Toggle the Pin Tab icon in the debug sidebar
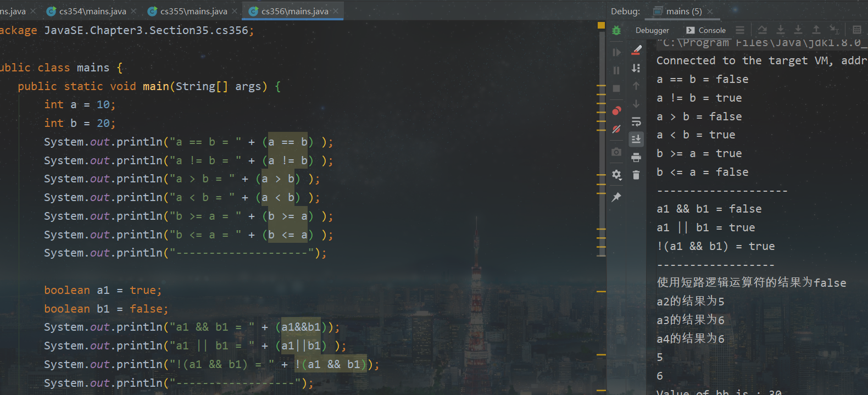The width and height of the screenshot is (868, 395). [616, 197]
